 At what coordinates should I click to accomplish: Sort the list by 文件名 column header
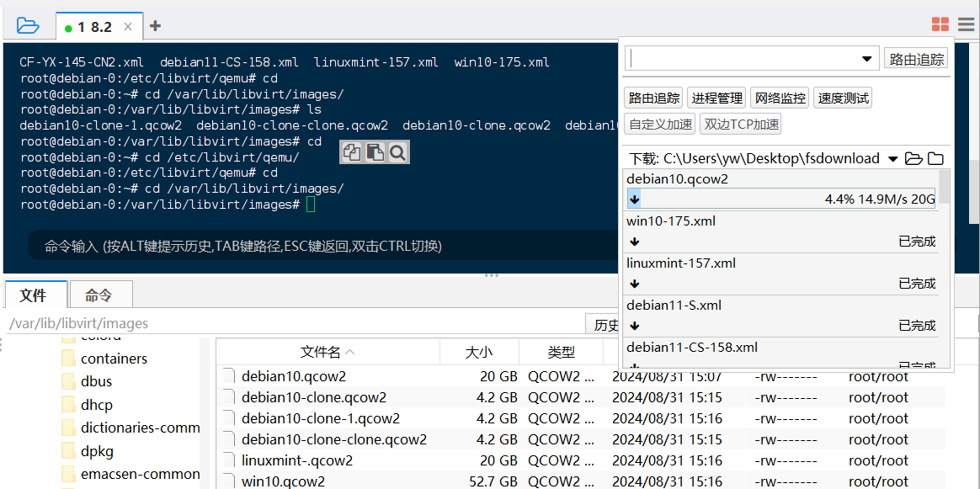[327, 352]
